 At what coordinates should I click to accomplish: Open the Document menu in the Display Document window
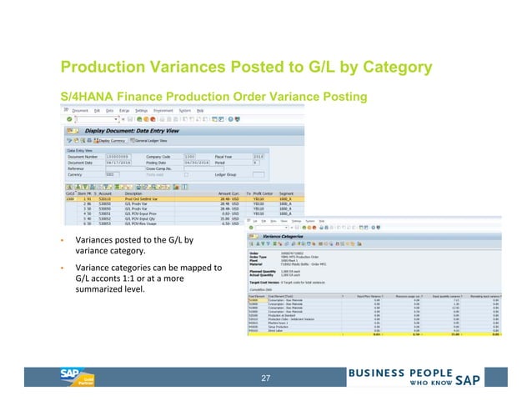(80, 111)
